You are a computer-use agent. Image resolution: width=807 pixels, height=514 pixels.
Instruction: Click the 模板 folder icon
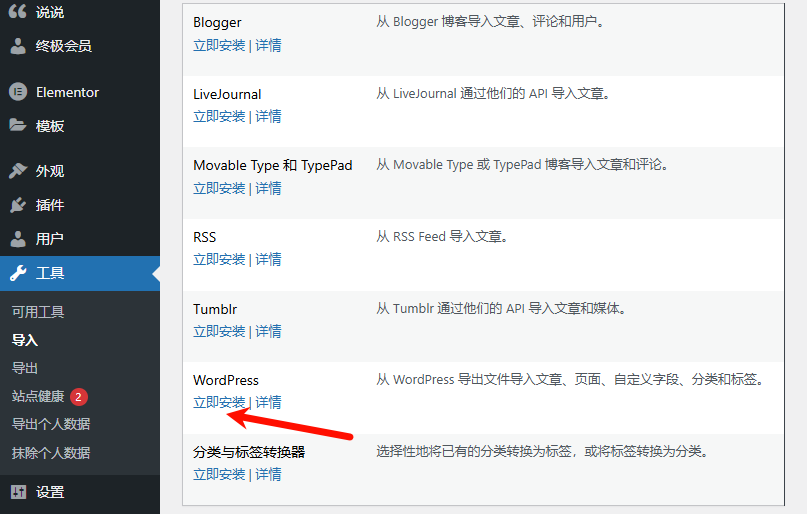pos(18,126)
